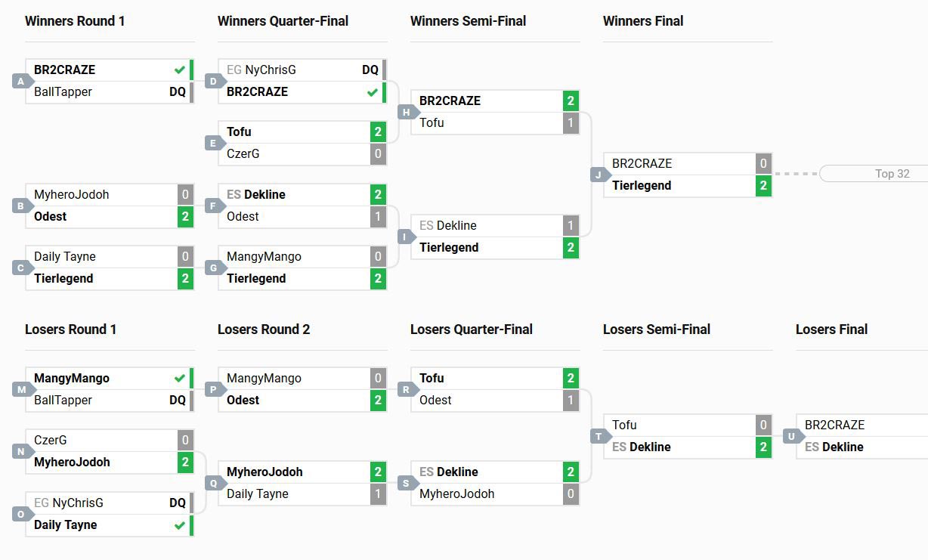Click the DQ marker beside BallTapper
Screen dimensions: 928x560
click(178, 91)
